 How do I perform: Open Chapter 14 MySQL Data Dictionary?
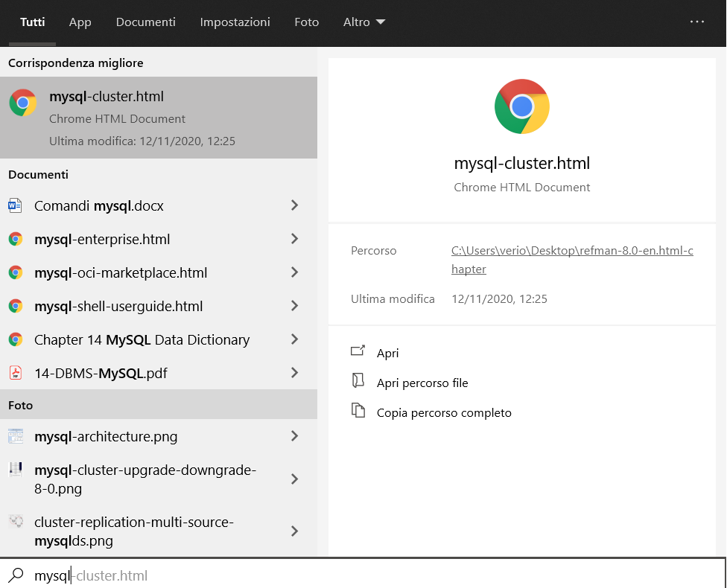[x=142, y=340]
